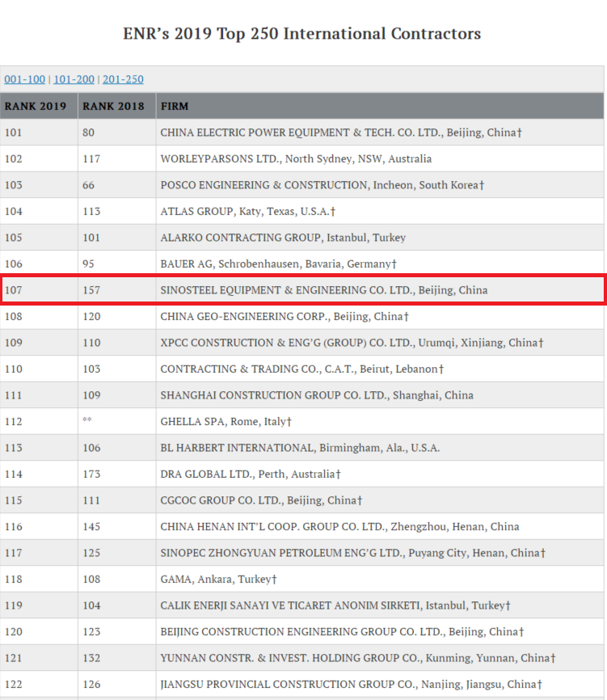The image size is (607, 700).
Task: Select China Electric Power Equipment firm name
Action: (341, 133)
